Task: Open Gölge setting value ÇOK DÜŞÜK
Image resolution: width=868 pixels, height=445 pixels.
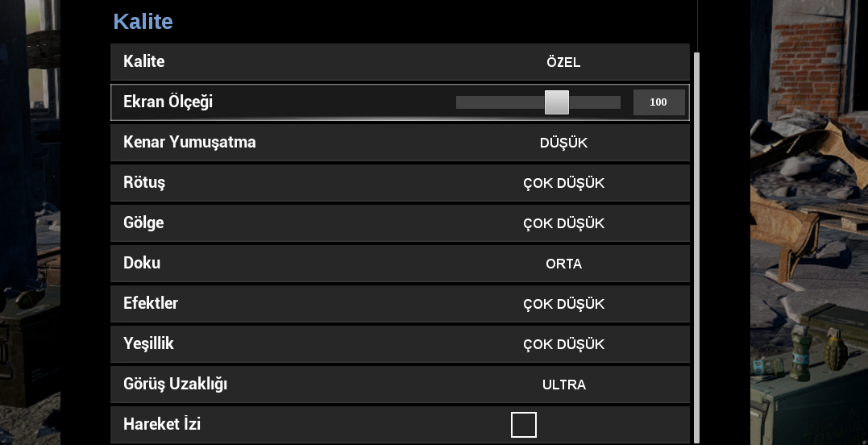Action: tap(563, 223)
